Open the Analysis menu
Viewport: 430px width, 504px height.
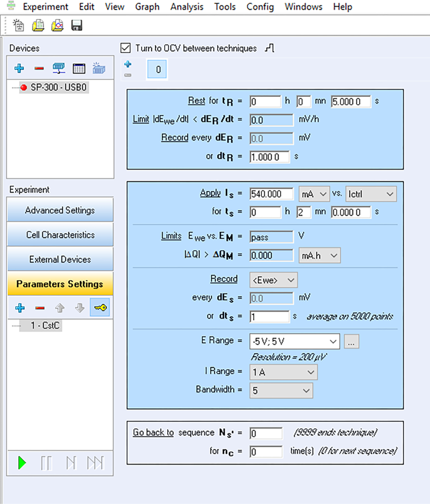(x=187, y=7)
